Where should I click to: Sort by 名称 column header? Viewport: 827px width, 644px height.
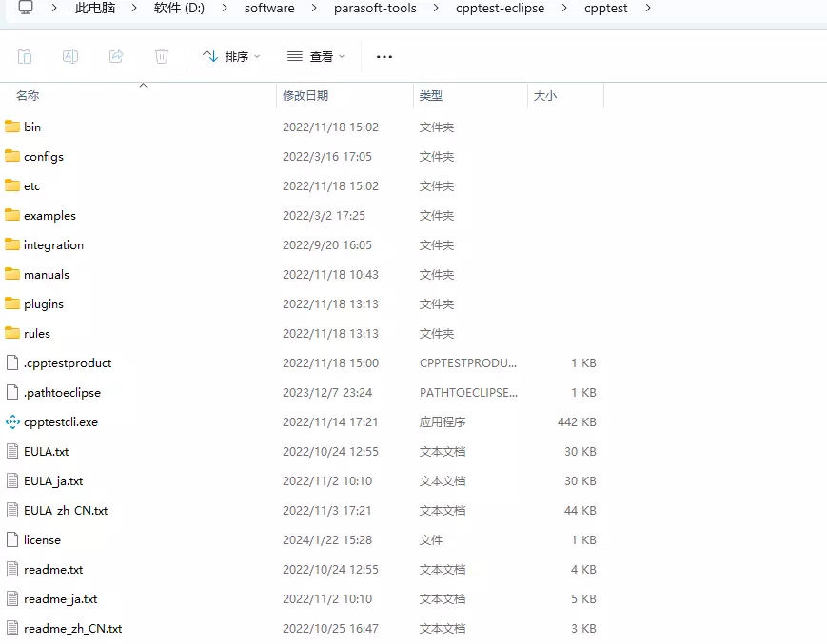tap(28, 96)
